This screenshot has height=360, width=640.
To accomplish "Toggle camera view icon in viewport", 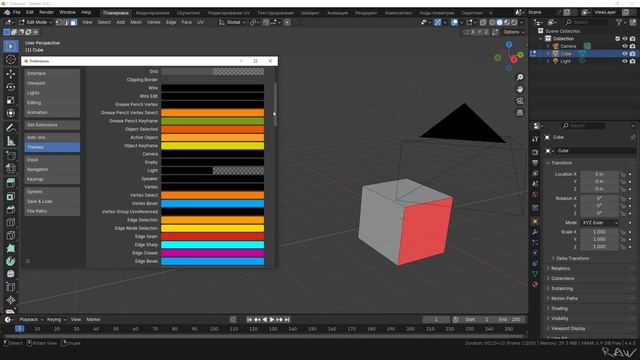I will pos(520,101).
